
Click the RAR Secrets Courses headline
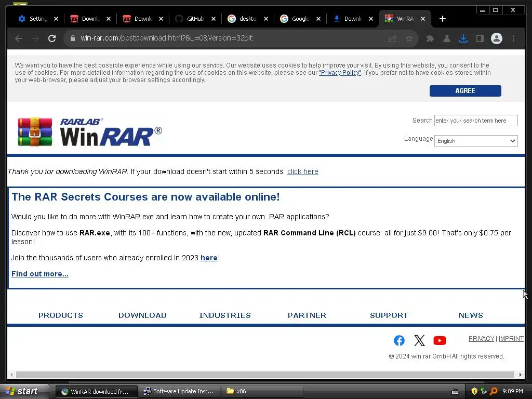pos(145,197)
